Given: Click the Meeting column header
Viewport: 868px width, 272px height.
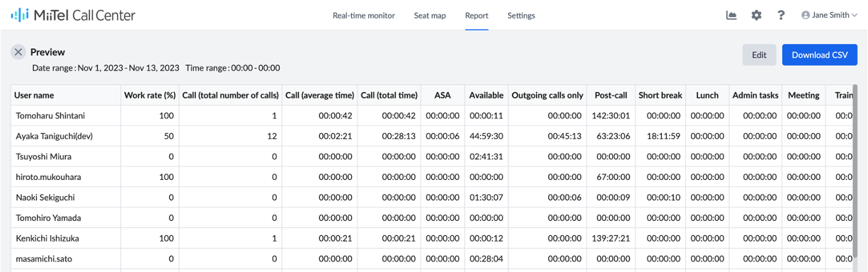Looking at the screenshot, I should pos(804,95).
